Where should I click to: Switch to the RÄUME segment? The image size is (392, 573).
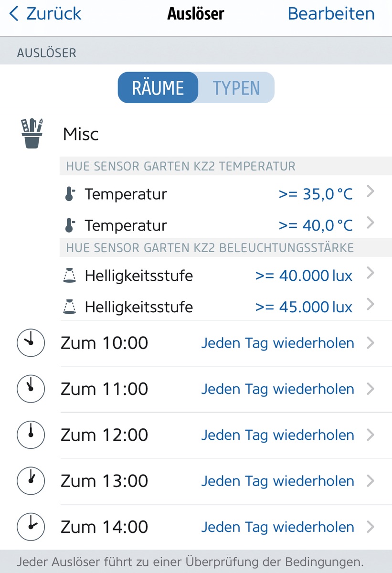pos(158,88)
